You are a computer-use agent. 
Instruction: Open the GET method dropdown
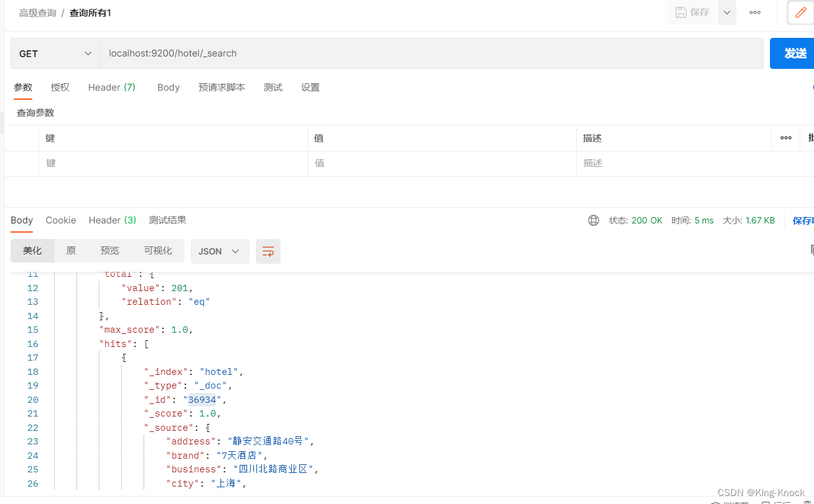coord(55,53)
